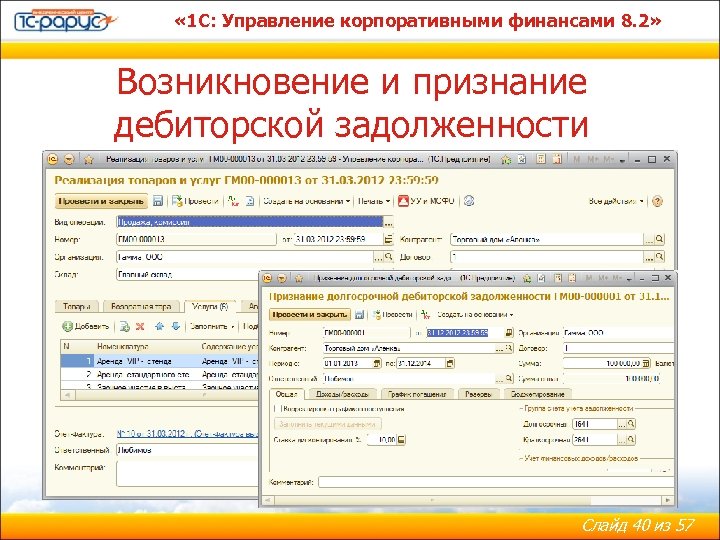Open calculator icon in Реализация window title bar
The image size is (720, 540).
pyautogui.click(x=541, y=159)
